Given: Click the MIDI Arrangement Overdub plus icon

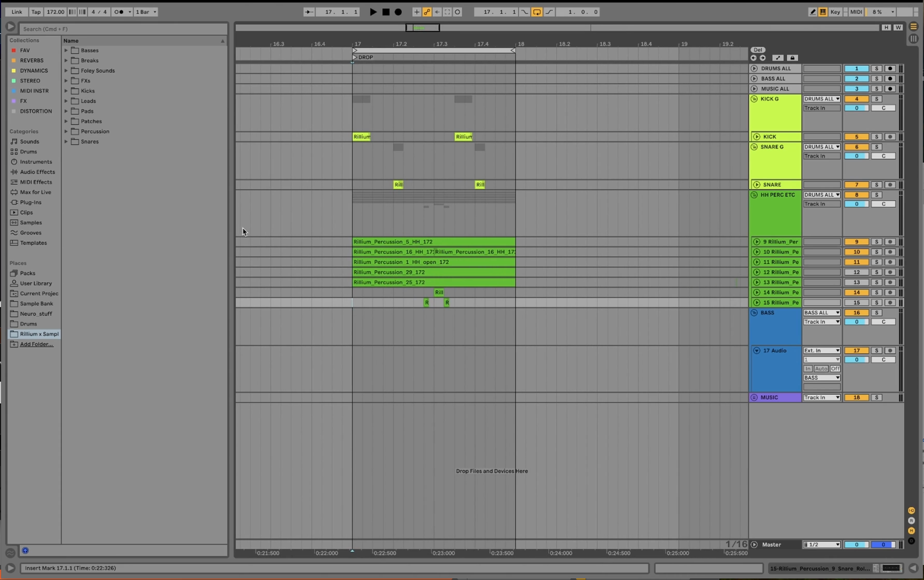Looking at the screenshot, I should click(x=416, y=12).
